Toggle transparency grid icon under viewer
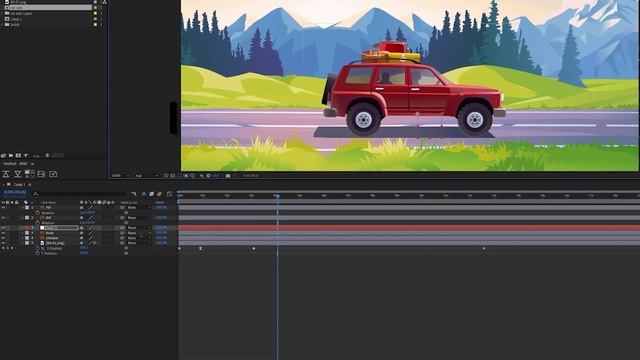Image resolution: width=640 pixels, height=360 pixels. pyautogui.click(x=172, y=176)
